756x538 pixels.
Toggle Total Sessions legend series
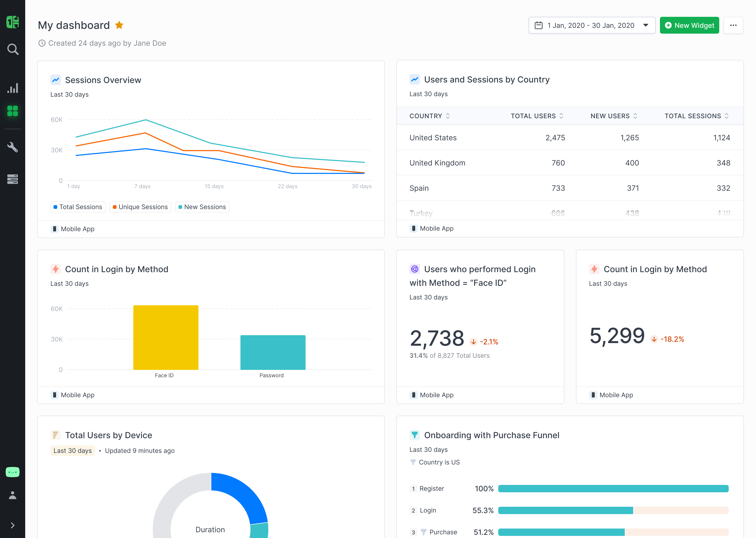(78, 207)
